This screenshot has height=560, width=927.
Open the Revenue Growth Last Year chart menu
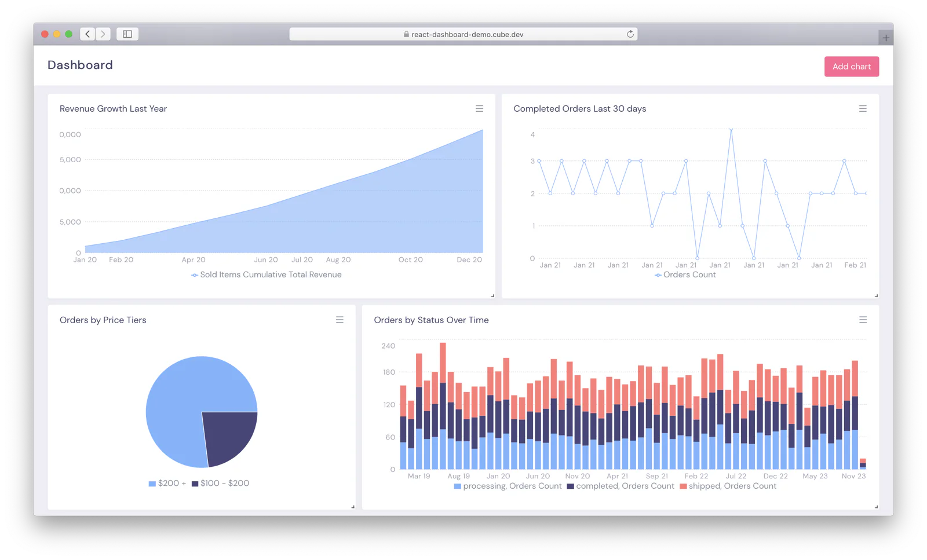click(479, 109)
